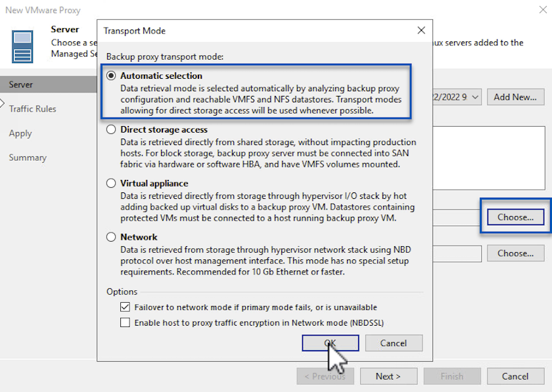Choose Direct storage access transport mode
The height and width of the screenshot is (392, 552).
111,129
